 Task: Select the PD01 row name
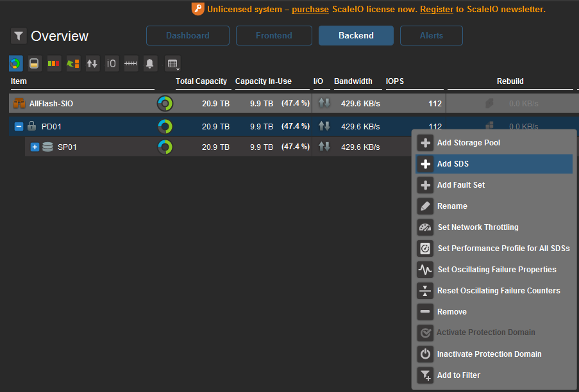[x=51, y=127]
